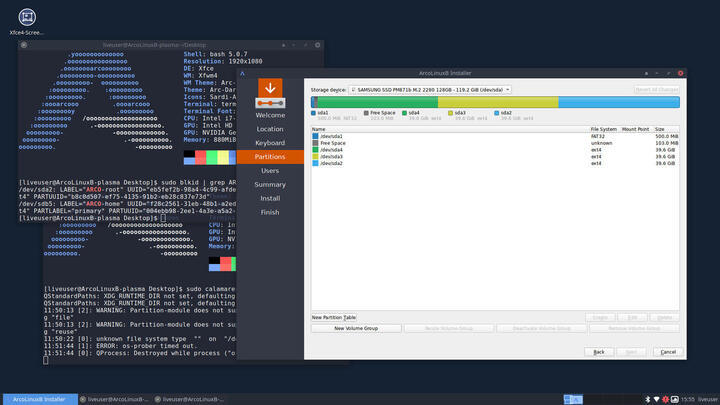Click the New Partition Table button
Viewport: 720px width, 405px height.
click(x=334, y=317)
